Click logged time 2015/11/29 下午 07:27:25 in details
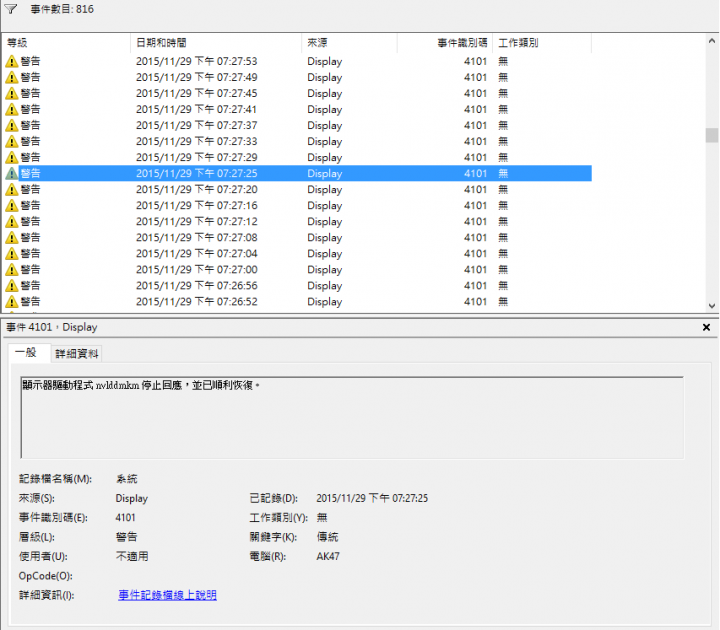Viewport: 720px width, 630px height. click(x=372, y=498)
